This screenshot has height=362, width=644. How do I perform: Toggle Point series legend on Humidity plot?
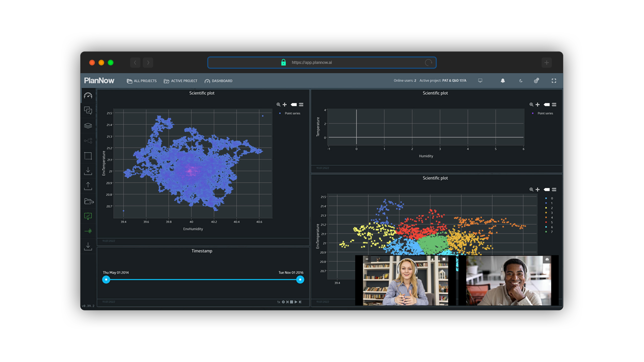(x=543, y=113)
